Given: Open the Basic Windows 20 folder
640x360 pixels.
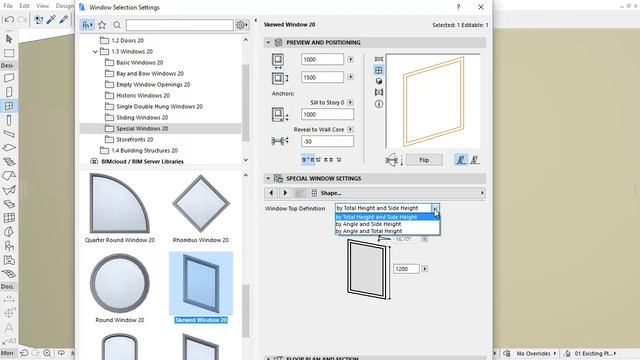Looking at the screenshot, I should (140, 62).
